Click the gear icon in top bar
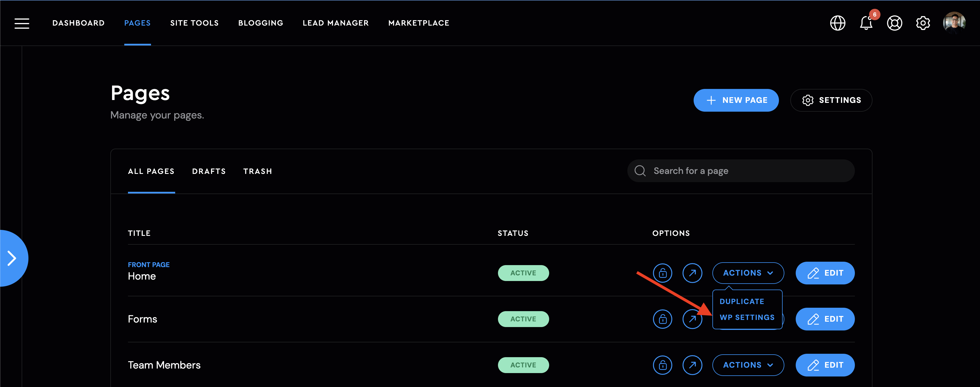The height and width of the screenshot is (387, 980). pyautogui.click(x=923, y=23)
